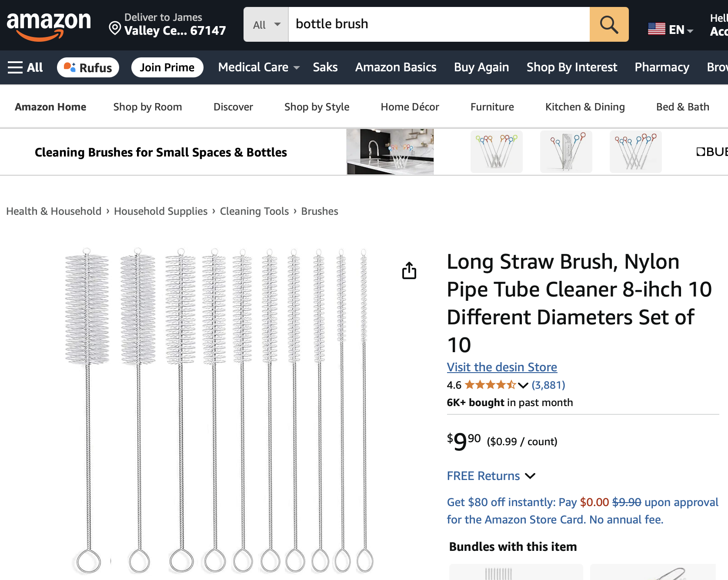Open the Rufus assistant

88,67
